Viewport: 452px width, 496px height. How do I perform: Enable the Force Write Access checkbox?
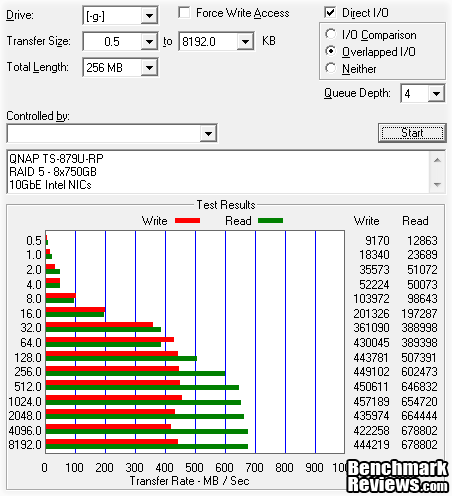(x=184, y=13)
